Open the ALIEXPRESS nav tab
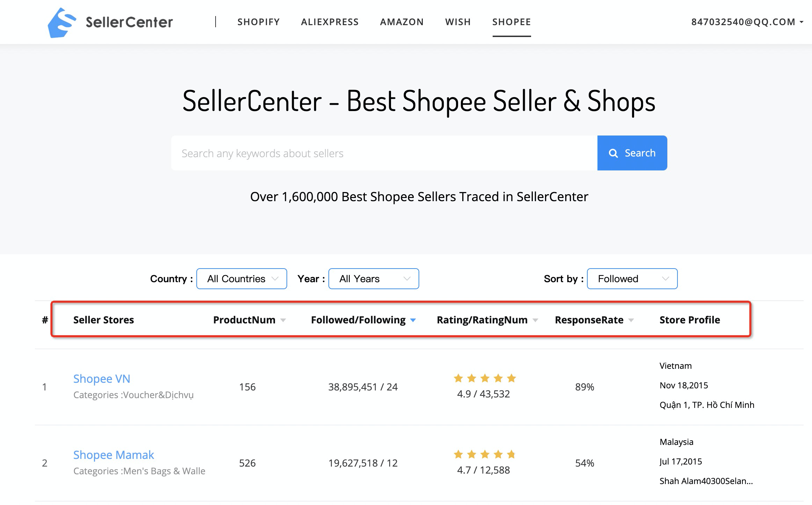The width and height of the screenshot is (812, 505). tap(330, 22)
